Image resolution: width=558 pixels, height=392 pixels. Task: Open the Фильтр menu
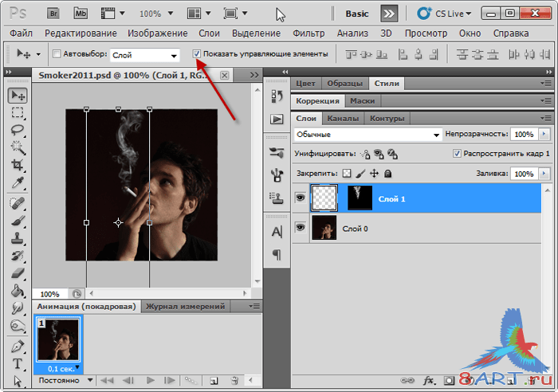click(x=308, y=33)
